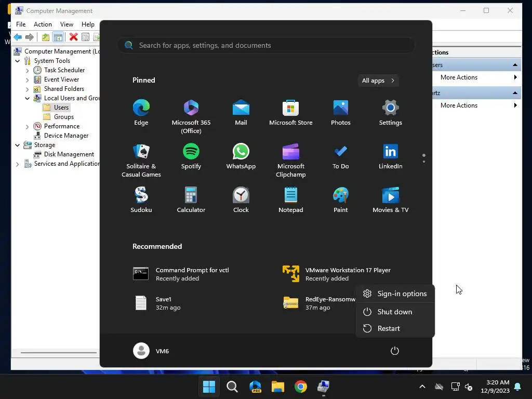Open the Help menu

88,24
